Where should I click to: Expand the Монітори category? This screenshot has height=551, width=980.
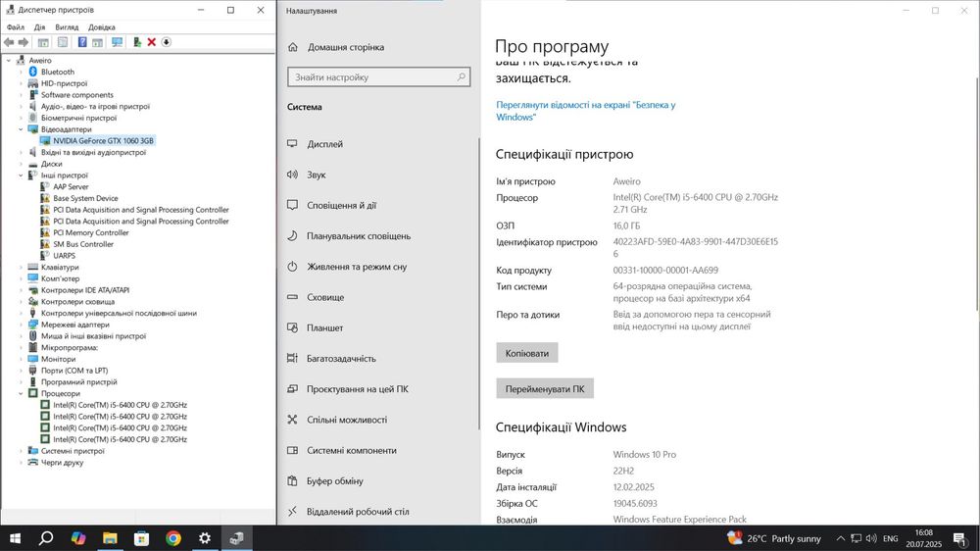[21, 360]
